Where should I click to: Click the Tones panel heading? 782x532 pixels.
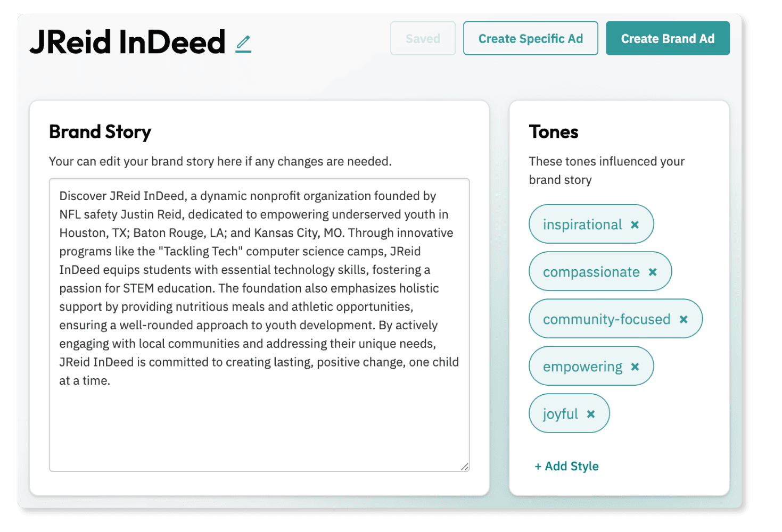[554, 131]
